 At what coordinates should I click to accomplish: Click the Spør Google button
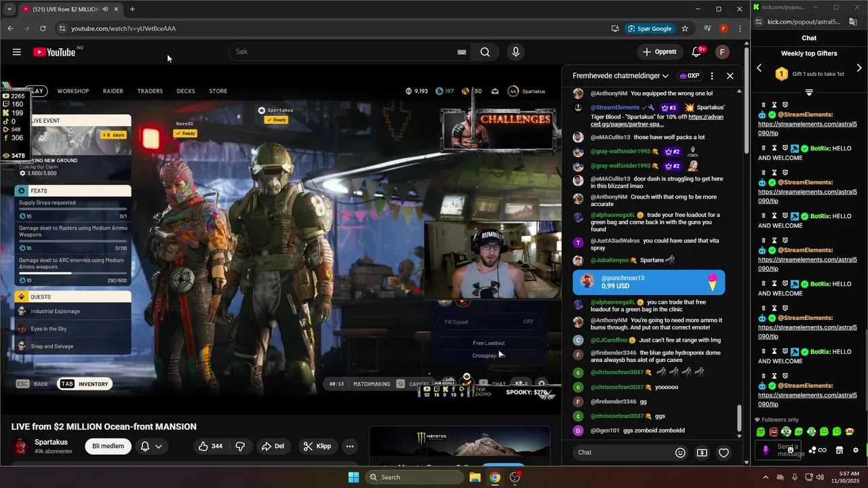pyautogui.click(x=649, y=28)
